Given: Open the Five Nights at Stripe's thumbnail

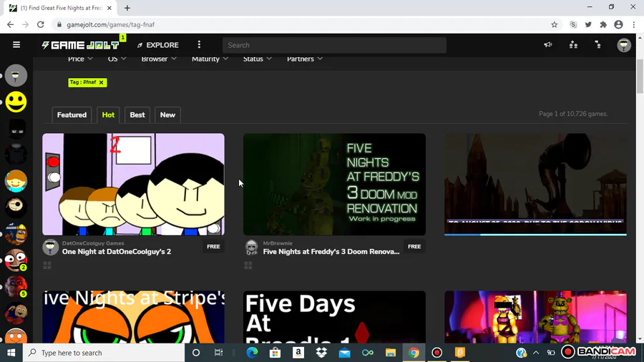Looking at the screenshot, I should click(x=134, y=317).
